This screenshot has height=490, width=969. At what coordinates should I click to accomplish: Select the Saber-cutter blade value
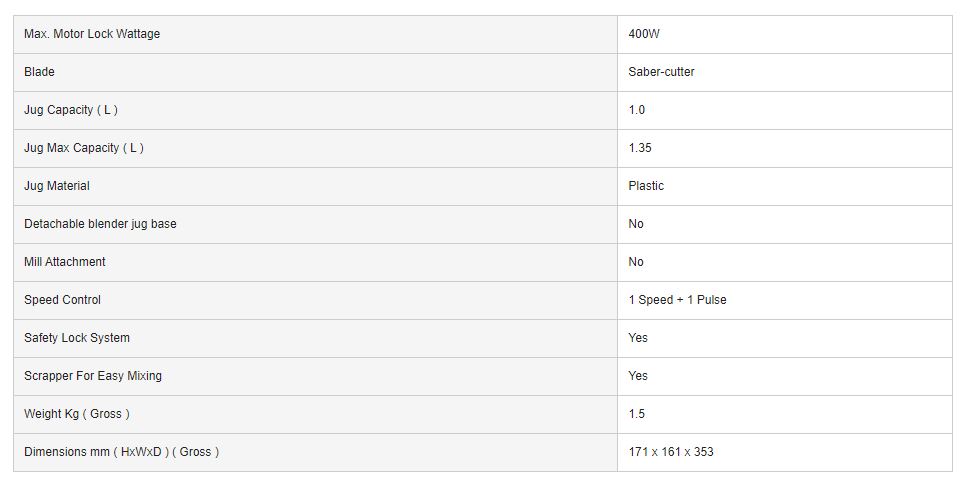pyautogui.click(x=661, y=72)
